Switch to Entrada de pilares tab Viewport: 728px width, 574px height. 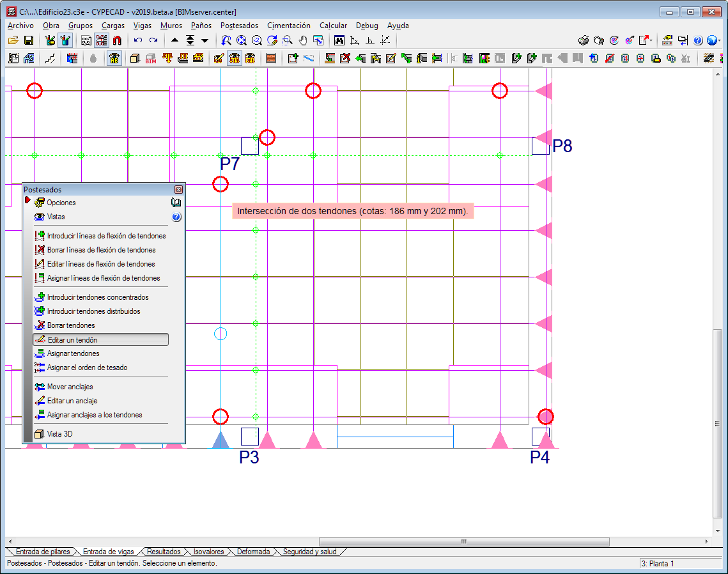(42, 552)
